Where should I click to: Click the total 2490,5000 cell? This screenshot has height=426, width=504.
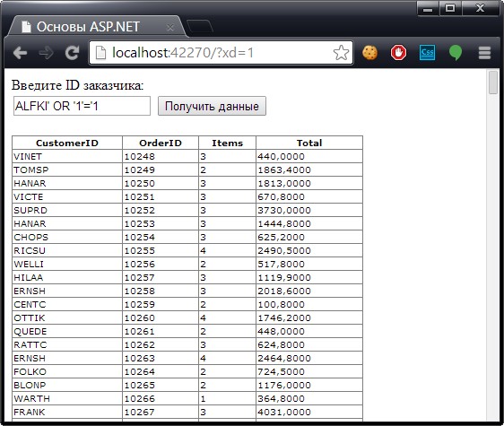tap(309, 250)
